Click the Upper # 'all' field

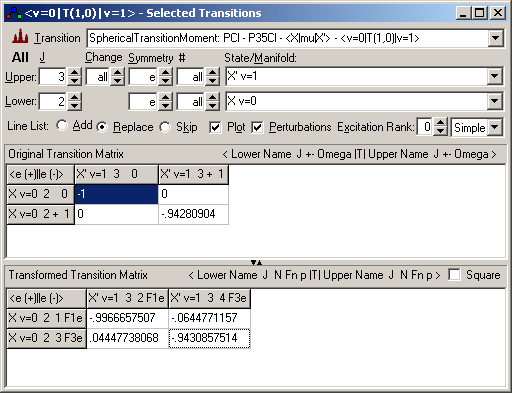point(191,77)
